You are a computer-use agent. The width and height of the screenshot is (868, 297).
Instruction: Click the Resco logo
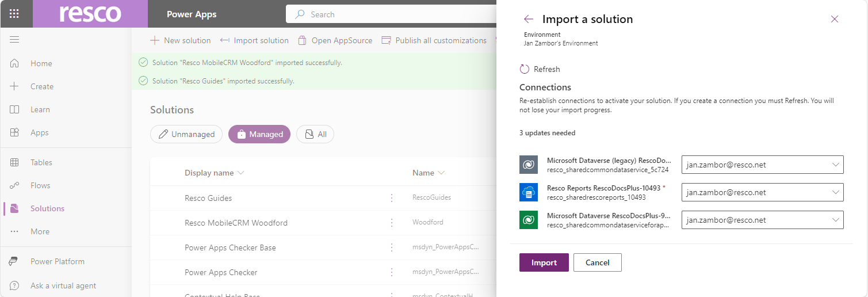click(x=90, y=14)
